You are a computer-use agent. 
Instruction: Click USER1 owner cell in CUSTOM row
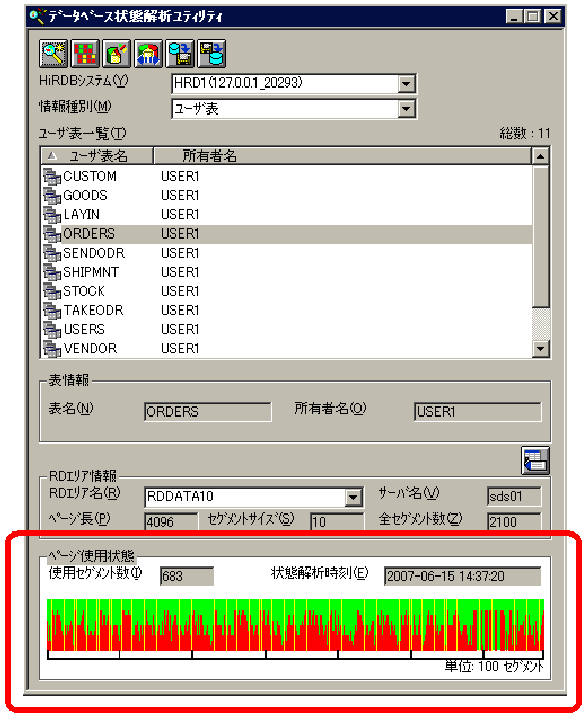point(180,177)
